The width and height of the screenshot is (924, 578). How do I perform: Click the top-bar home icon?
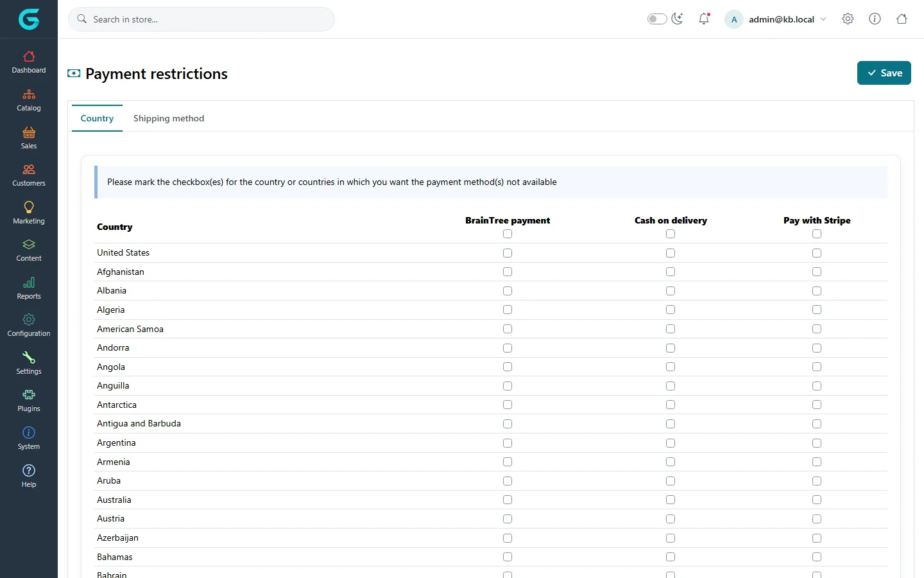click(x=902, y=19)
